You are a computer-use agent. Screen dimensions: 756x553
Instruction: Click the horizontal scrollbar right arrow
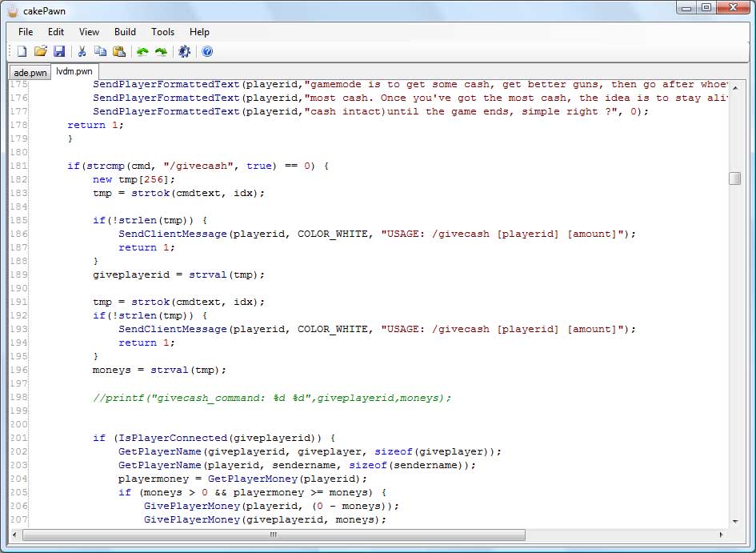click(722, 535)
